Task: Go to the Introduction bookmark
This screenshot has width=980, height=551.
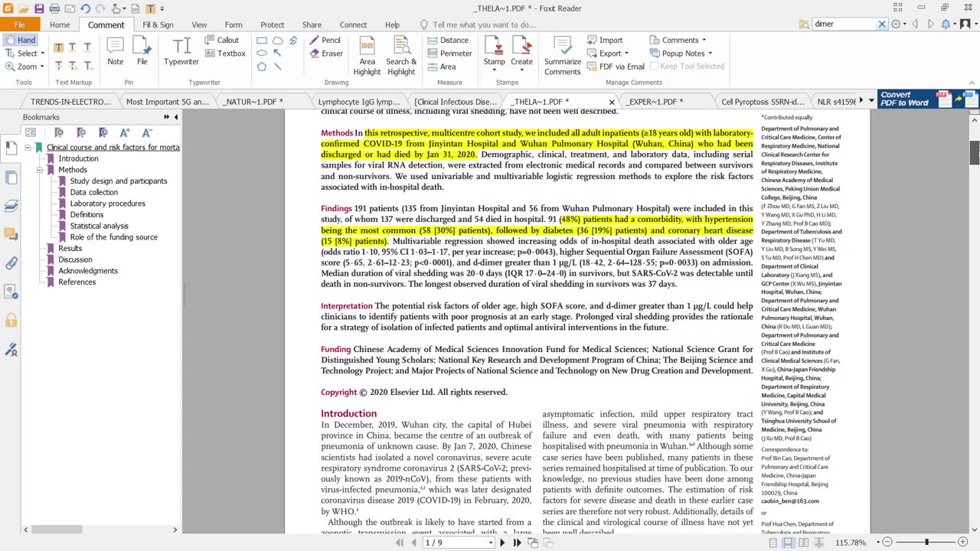Action: (78, 158)
